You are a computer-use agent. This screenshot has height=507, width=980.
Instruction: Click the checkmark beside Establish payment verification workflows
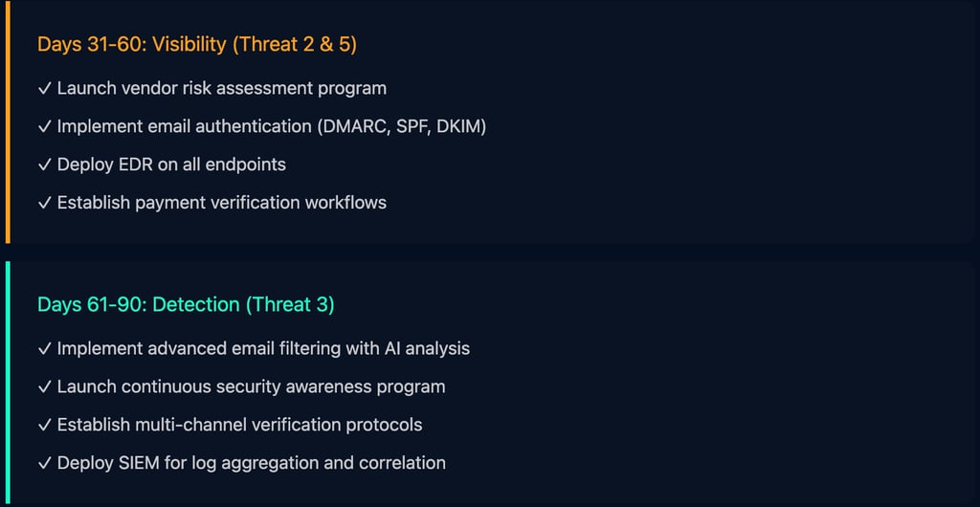(x=44, y=203)
